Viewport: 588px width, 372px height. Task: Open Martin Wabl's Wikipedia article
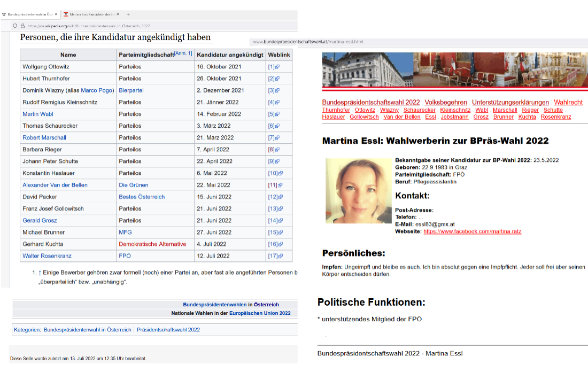(x=38, y=114)
